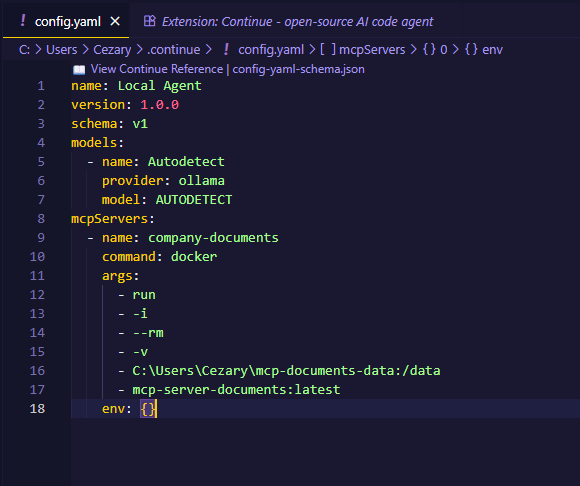This screenshot has height=486, width=580.
Task: Click line number 8 in the gutter
Action: point(41,219)
